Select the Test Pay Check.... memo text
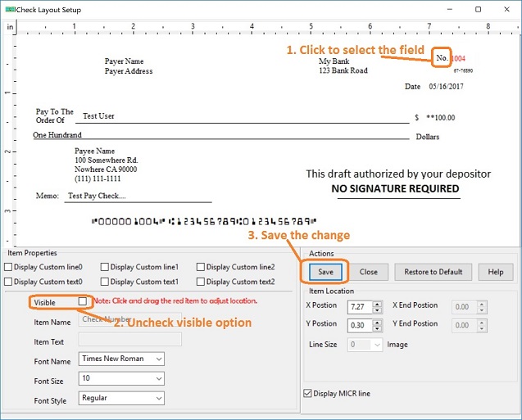The height and width of the screenshot is (420, 522). 97,196
